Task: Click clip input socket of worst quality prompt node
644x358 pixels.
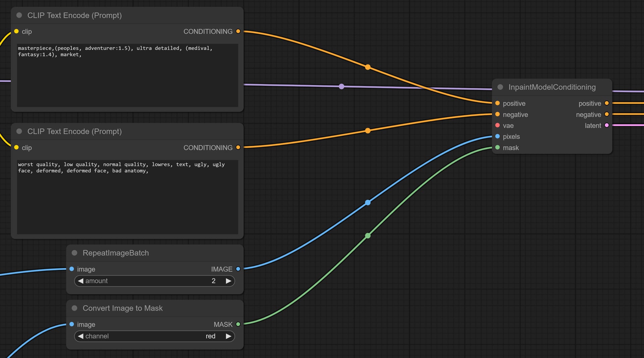Action: 16,147
